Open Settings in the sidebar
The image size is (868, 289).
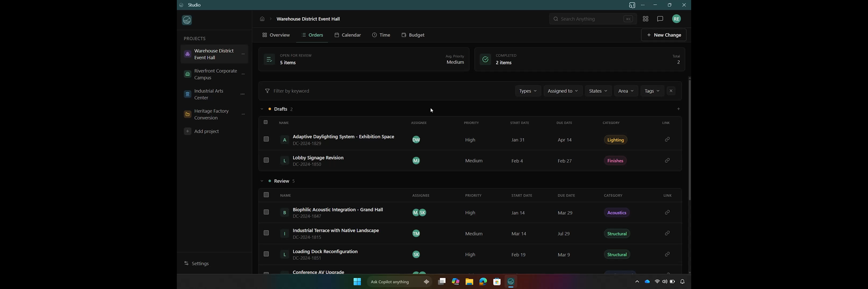coord(197,264)
